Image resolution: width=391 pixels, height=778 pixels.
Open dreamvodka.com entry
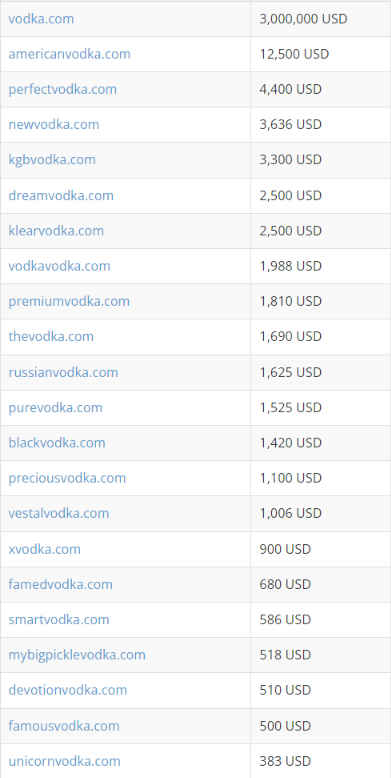click(61, 195)
